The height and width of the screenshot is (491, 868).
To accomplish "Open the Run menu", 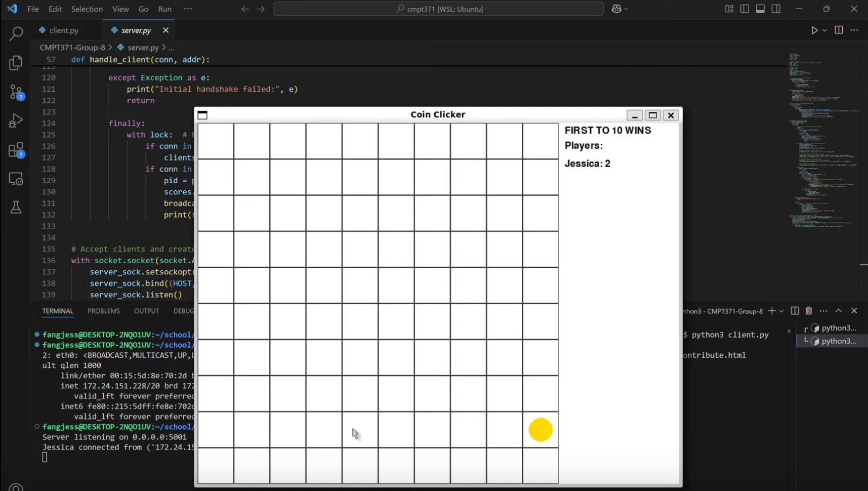I will 164,9.
